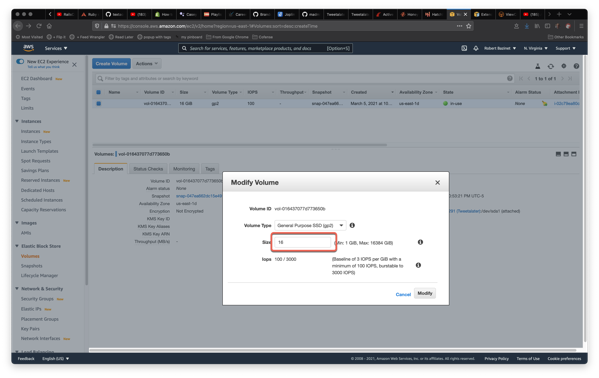
Task: Open the Actions dropdown
Action: 147,63
